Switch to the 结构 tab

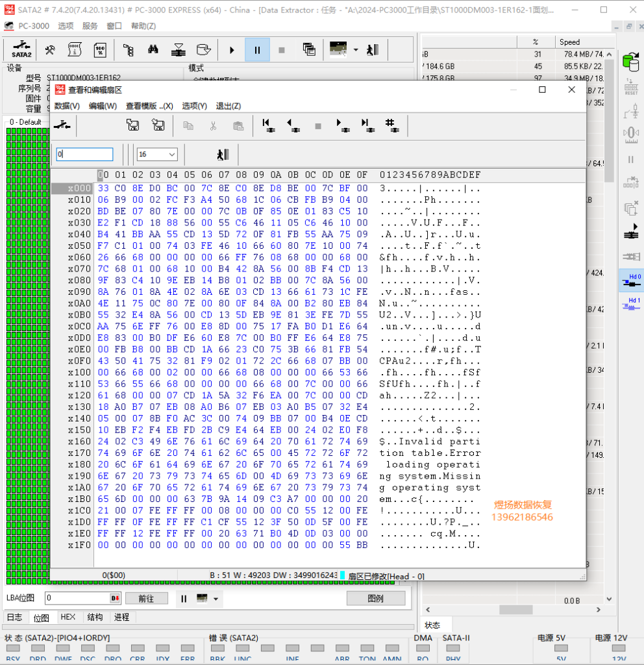pyautogui.click(x=95, y=617)
